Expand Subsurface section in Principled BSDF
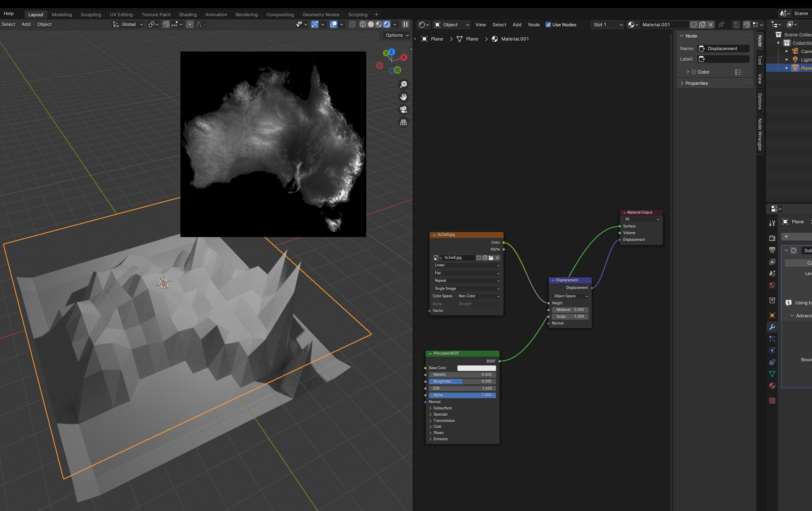Image resolution: width=812 pixels, height=511 pixels. pyautogui.click(x=442, y=408)
